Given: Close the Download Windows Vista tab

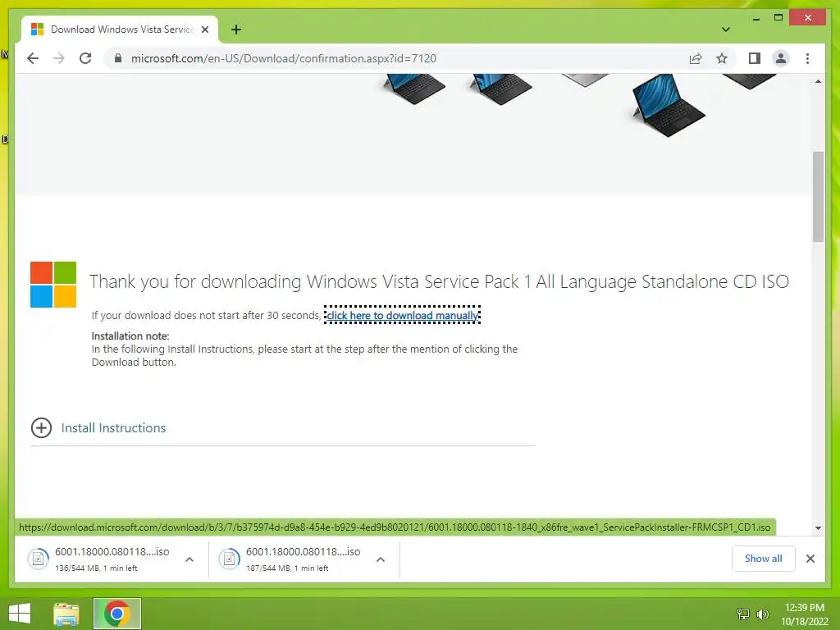Looking at the screenshot, I should [x=204, y=30].
